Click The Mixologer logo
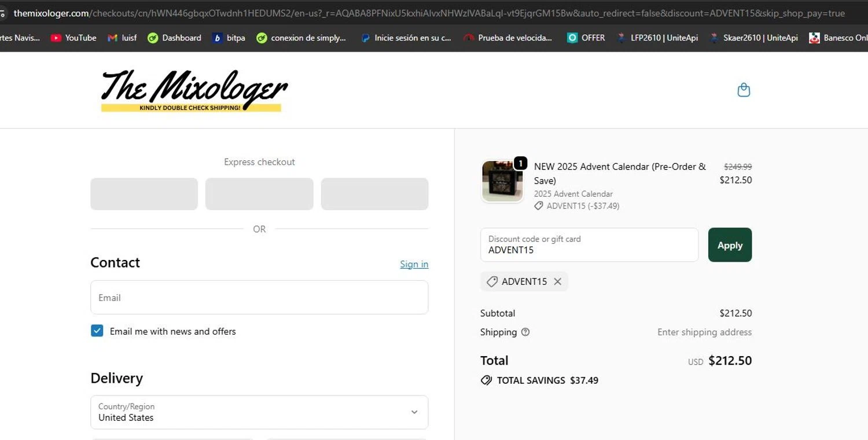This screenshot has width=868, height=440. [x=194, y=91]
